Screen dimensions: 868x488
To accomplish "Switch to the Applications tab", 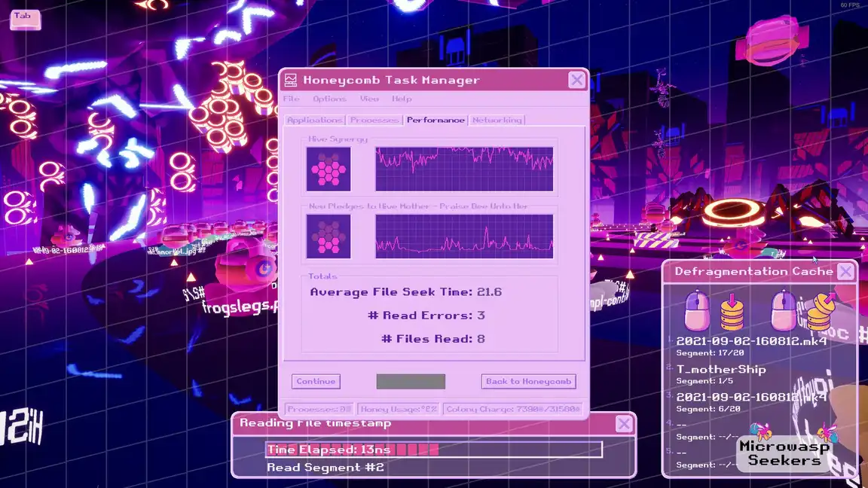I will [315, 120].
